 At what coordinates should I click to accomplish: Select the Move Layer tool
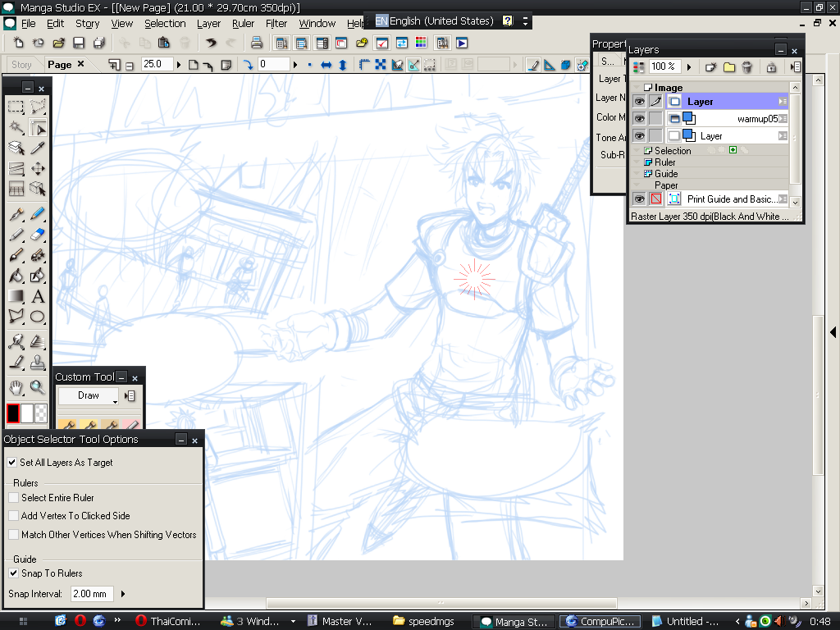pos(38,169)
